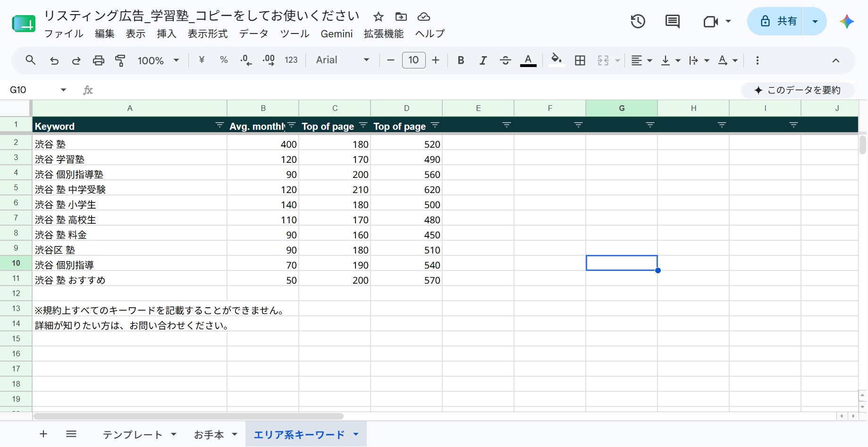The image size is (868, 447).
Task: Open the 表示形式 menu
Action: coord(208,34)
